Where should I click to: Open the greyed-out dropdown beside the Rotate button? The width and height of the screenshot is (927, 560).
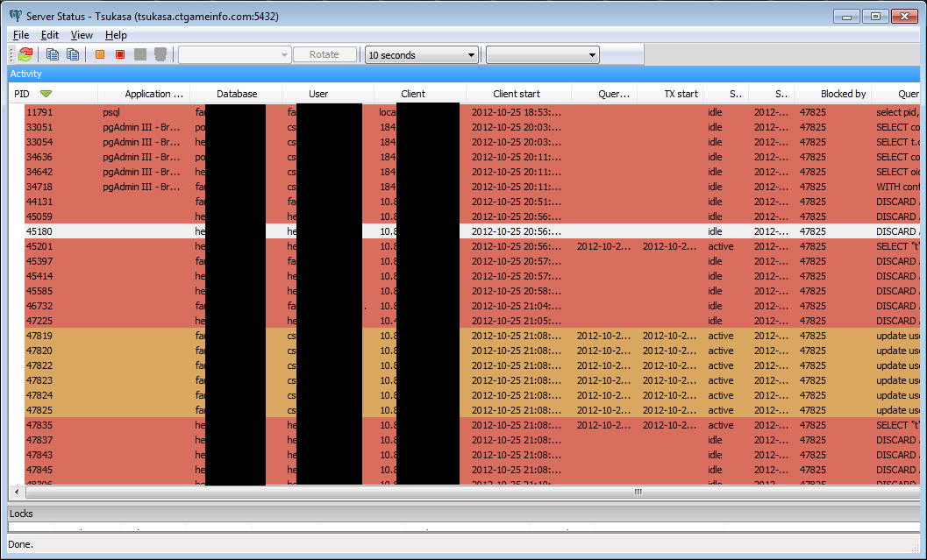234,54
